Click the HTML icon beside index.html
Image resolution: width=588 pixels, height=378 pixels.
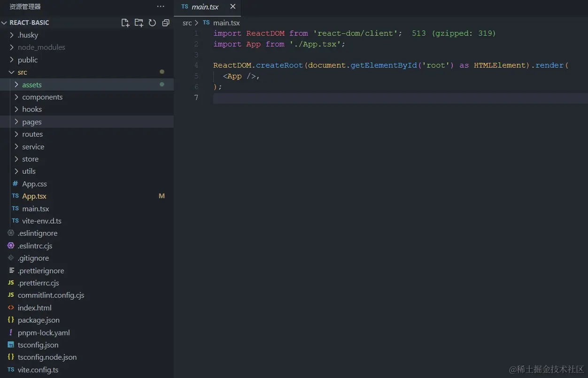(x=11, y=308)
